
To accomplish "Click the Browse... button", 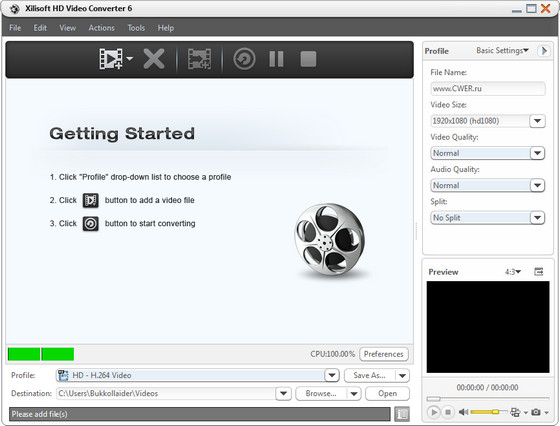I will 321,394.
